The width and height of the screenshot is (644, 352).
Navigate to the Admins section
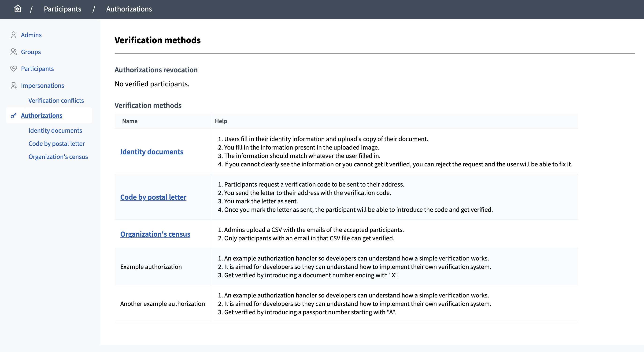[x=31, y=35]
